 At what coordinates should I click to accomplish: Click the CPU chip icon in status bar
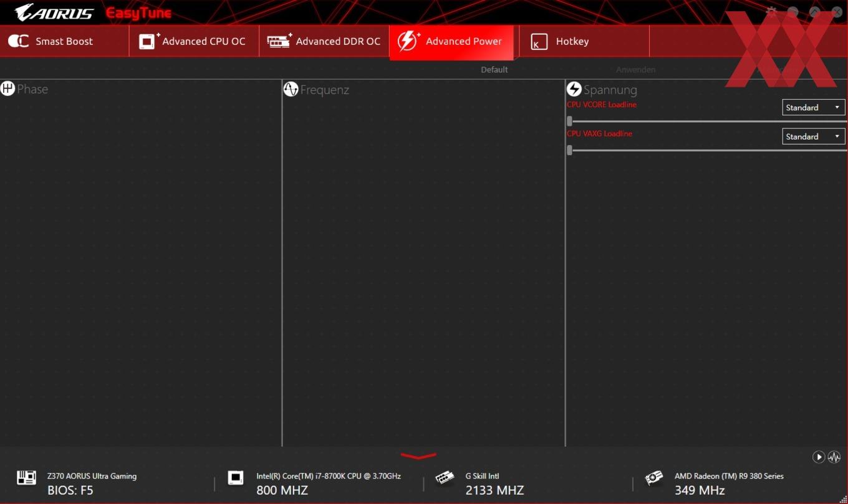(x=236, y=478)
